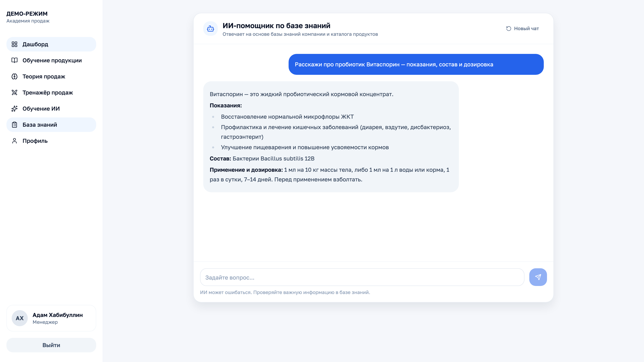Select the Профиль person icon
Image resolution: width=644 pixels, height=362 pixels.
14,141
